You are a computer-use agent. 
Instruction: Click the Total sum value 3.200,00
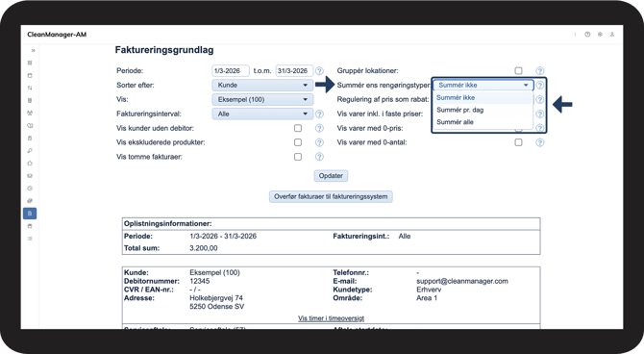pyautogui.click(x=204, y=248)
